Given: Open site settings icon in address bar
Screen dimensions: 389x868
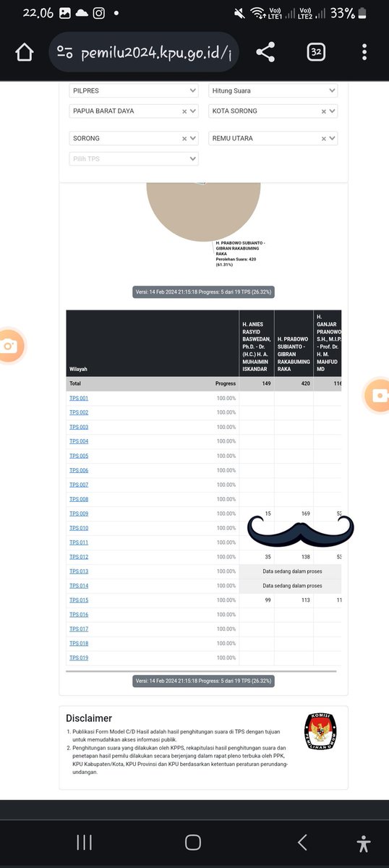Looking at the screenshot, I should point(65,52).
